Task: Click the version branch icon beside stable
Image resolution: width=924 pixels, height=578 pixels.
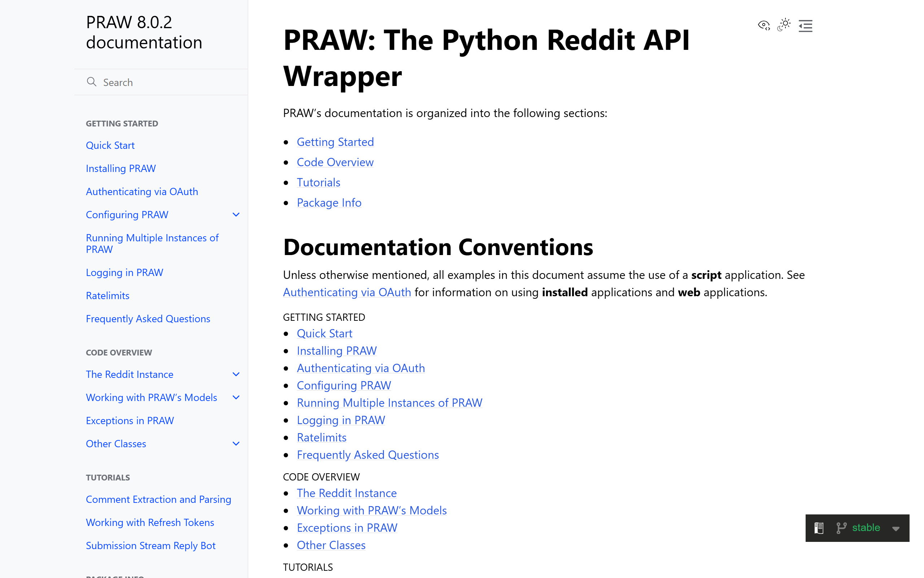Action: [x=841, y=528]
